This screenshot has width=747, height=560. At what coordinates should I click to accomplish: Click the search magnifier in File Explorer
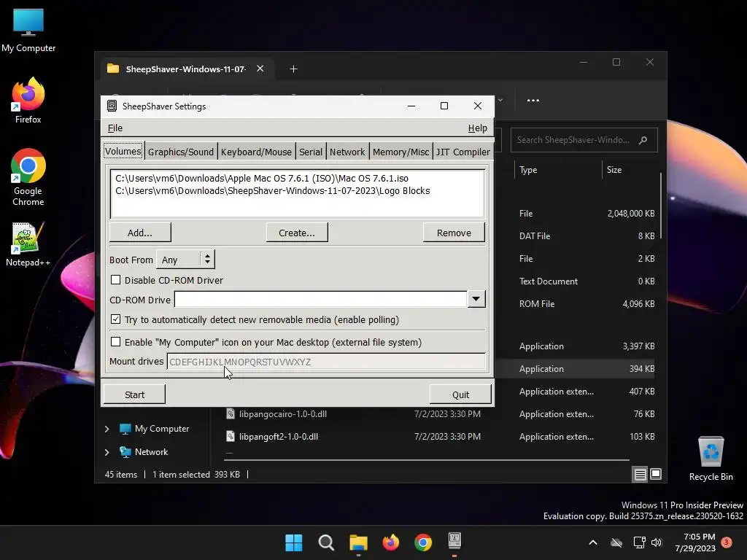643,140
